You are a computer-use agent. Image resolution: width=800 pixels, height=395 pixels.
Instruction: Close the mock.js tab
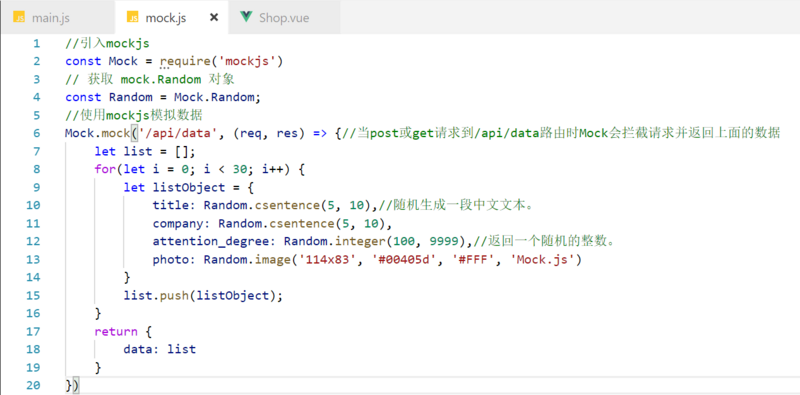214,18
